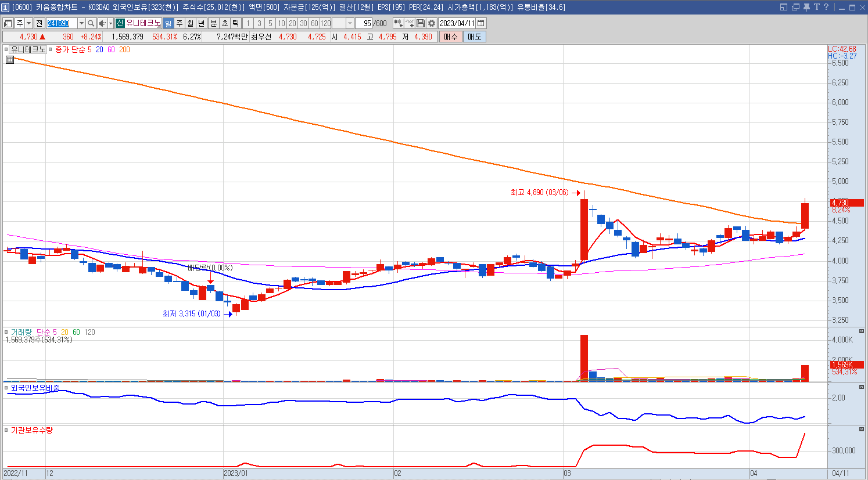Click the sidebar panel toggle icon left of 주
This screenshot has width=868, height=480.
8,23
